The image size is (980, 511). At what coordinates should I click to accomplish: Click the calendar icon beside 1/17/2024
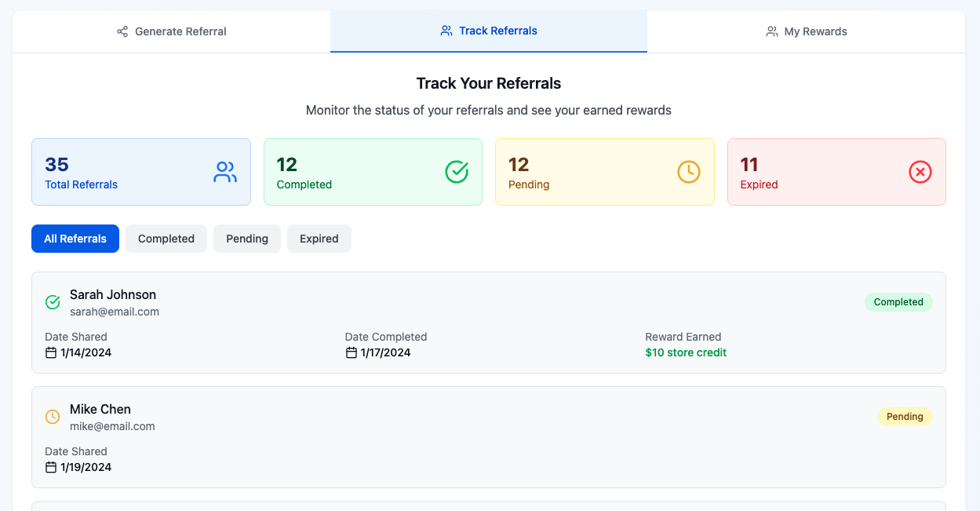click(x=352, y=352)
